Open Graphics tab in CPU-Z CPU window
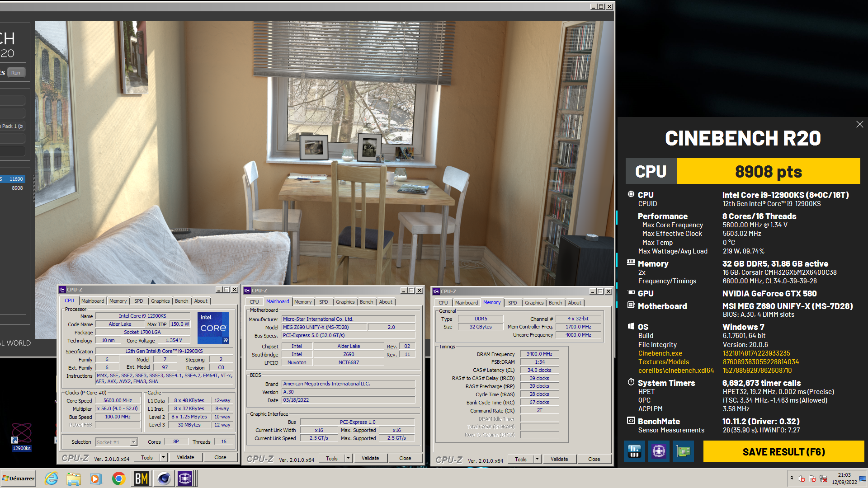 [x=160, y=301]
